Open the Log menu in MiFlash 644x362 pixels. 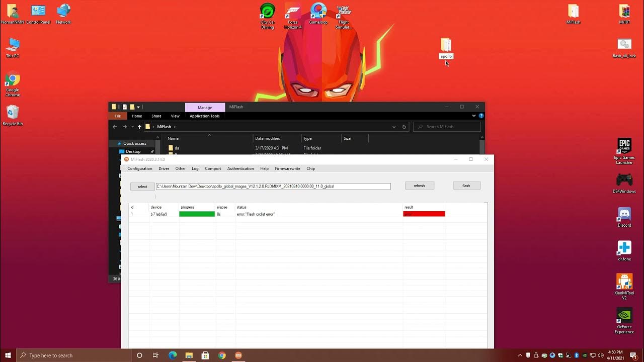click(195, 168)
